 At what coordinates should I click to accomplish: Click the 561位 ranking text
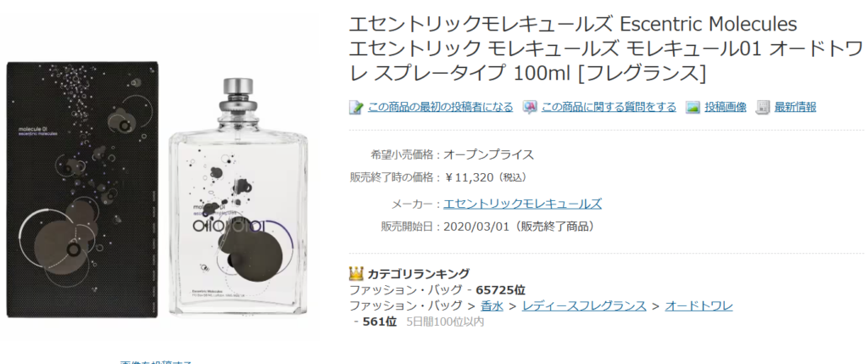click(380, 322)
